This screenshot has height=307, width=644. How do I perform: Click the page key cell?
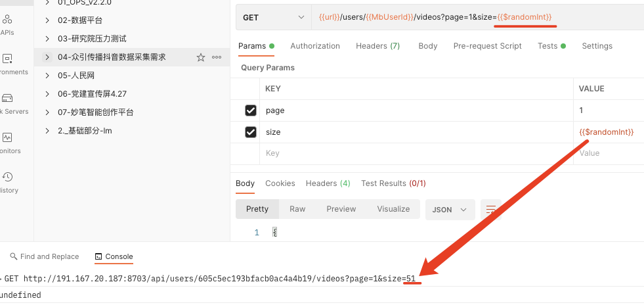[416, 110]
